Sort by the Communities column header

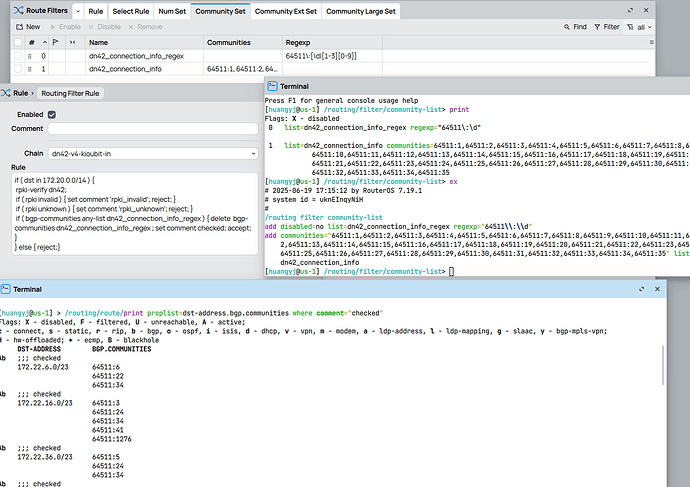[x=228, y=42]
